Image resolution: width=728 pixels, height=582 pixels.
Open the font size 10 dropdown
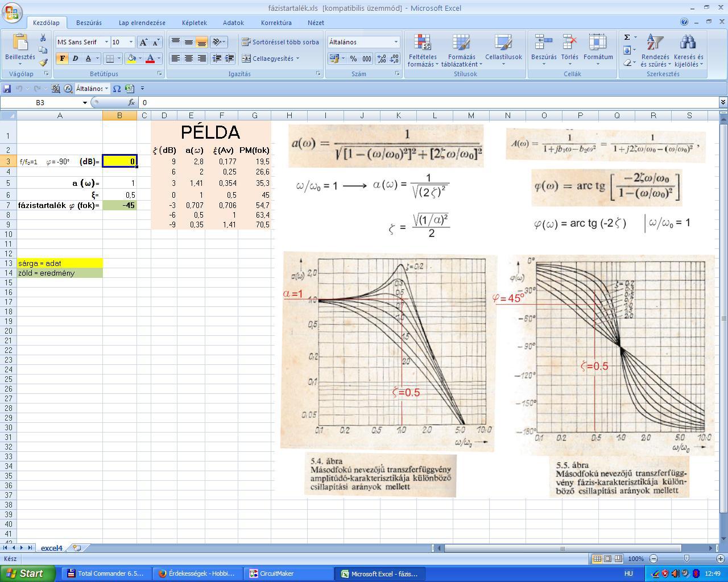pyautogui.click(x=131, y=42)
